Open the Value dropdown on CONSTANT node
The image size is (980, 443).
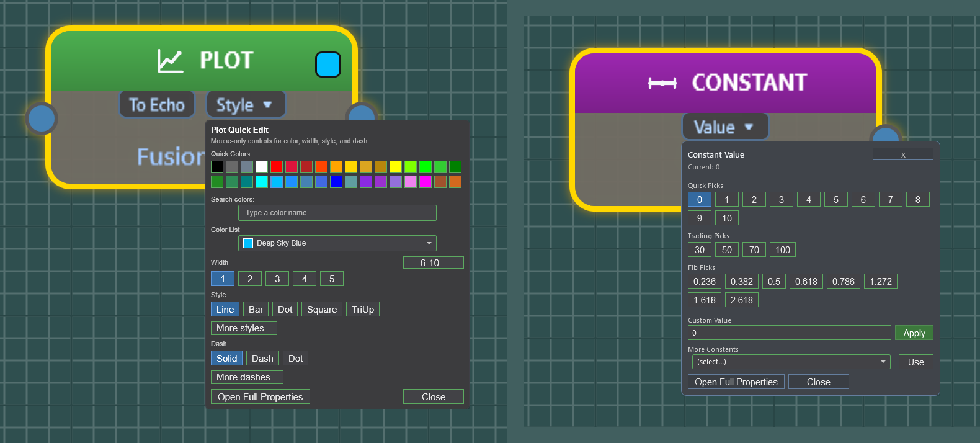click(x=725, y=127)
